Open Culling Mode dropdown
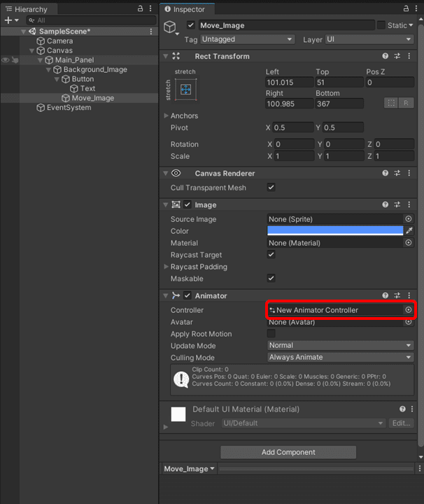424x504 pixels. click(x=341, y=358)
